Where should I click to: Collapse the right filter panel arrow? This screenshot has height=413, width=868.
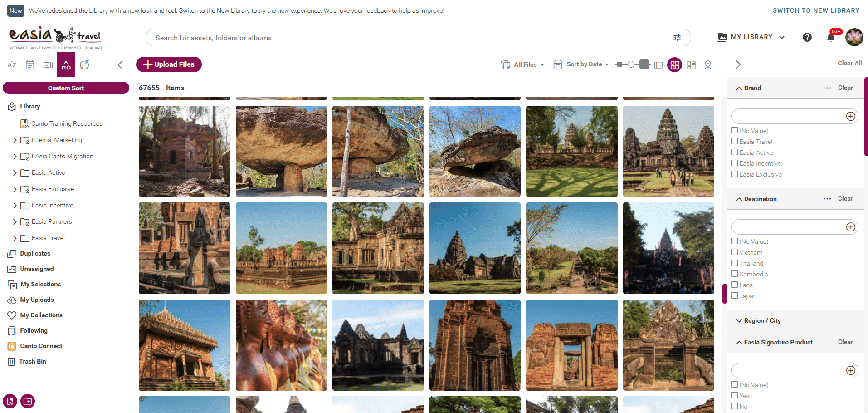tap(738, 64)
